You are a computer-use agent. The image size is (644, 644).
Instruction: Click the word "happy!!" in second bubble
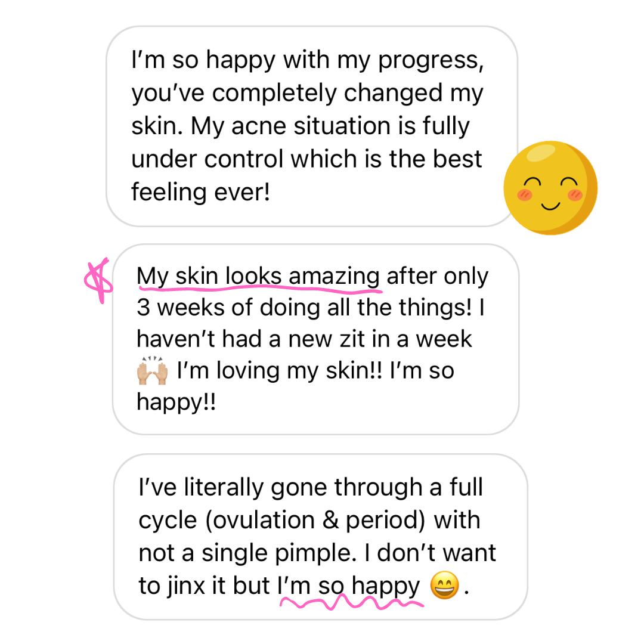(x=176, y=402)
